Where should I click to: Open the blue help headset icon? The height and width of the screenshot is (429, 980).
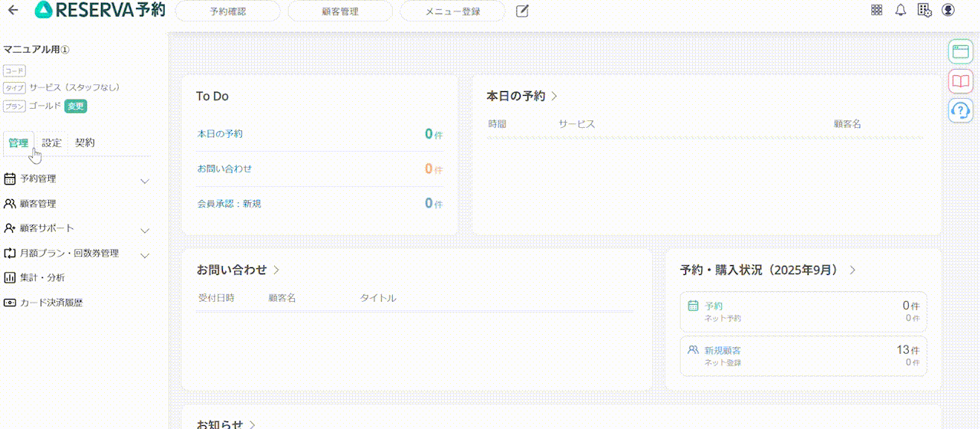pyautogui.click(x=960, y=110)
